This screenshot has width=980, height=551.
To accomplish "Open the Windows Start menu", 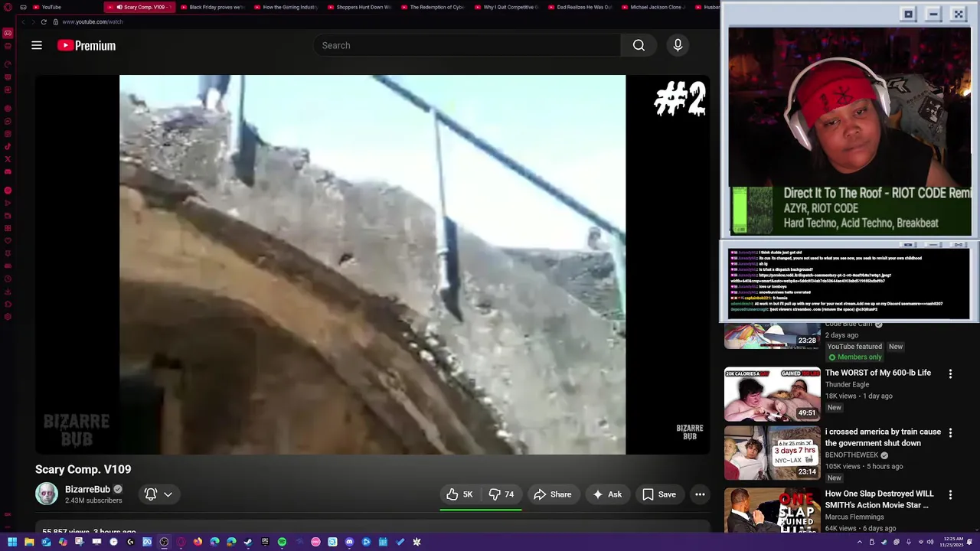I will 12,542.
